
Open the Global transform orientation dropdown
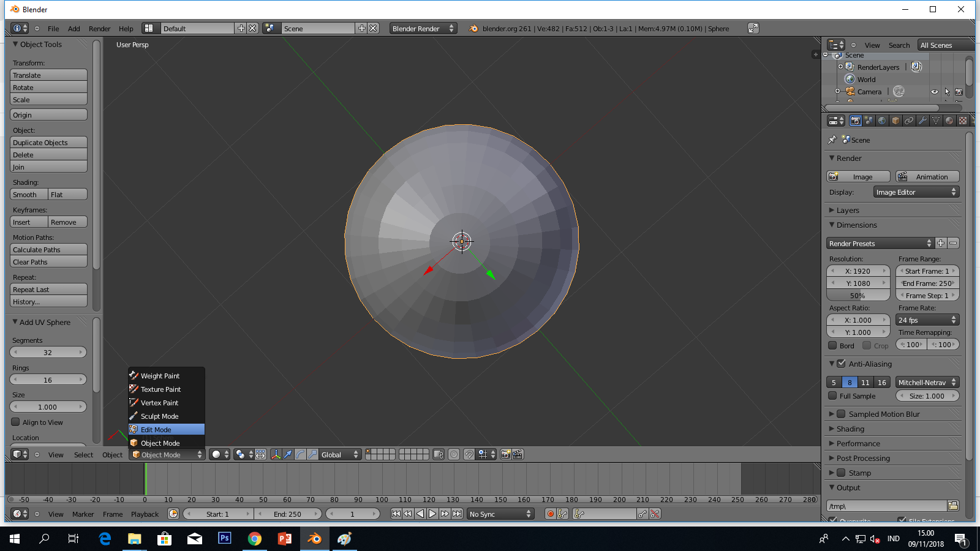pos(336,454)
